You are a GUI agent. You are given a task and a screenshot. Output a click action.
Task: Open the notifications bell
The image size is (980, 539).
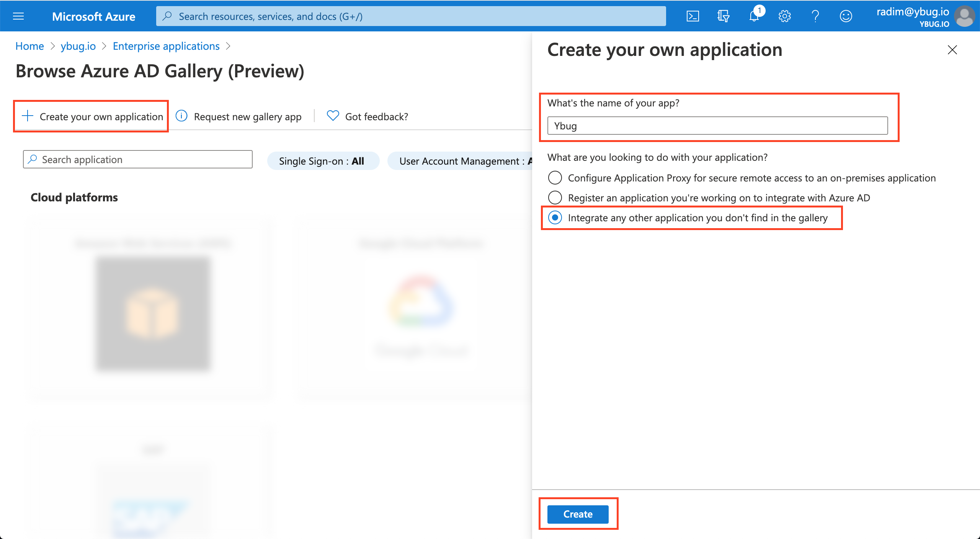pos(754,16)
